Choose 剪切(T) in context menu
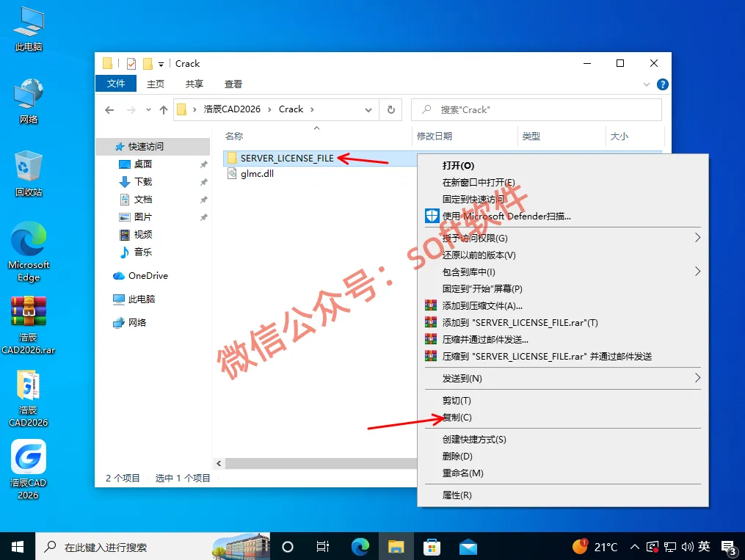This screenshot has width=745, height=560. click(562, 401)
